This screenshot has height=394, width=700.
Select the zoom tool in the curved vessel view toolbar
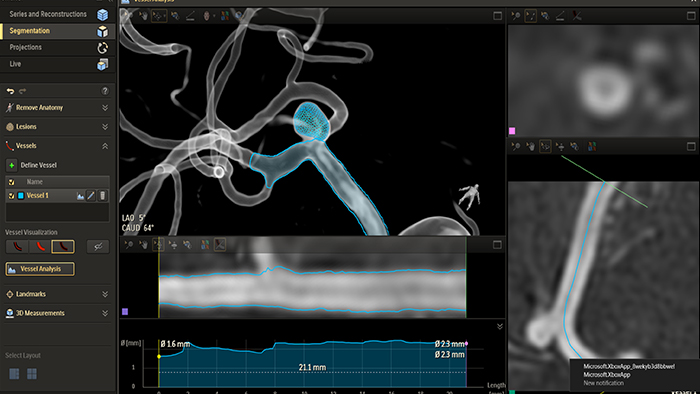[516, 146]
